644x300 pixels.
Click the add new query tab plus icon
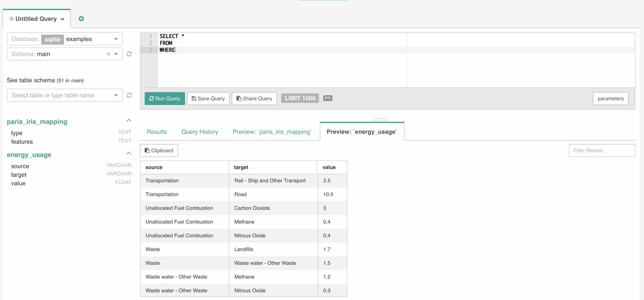click(x=81, y=19)
